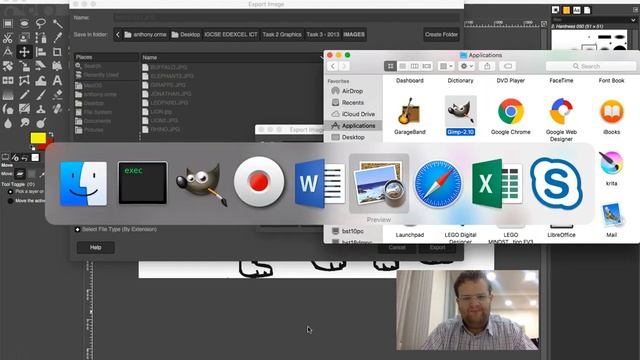Screen dimensions: 640x360
Task: Swap foreground and background colors
Action: 51,134
